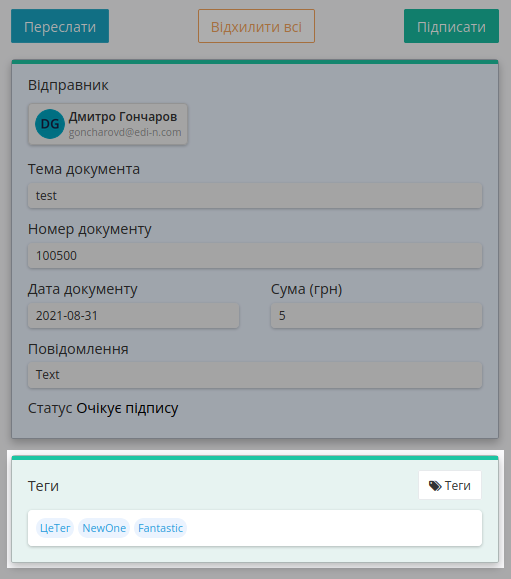This screenshot has width=511, height=579.
Task: Focus the Сума (грн) field
Action: pos(377,316)
